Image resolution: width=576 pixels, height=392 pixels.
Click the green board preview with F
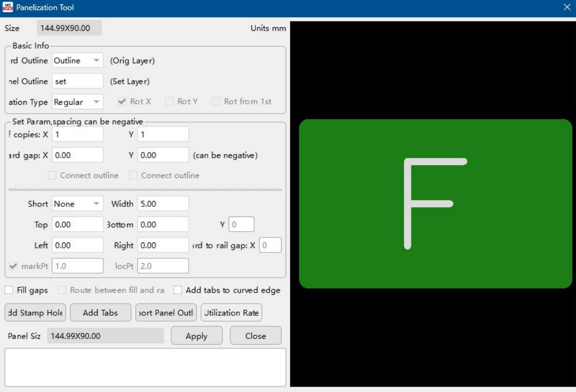pos(435,204)
